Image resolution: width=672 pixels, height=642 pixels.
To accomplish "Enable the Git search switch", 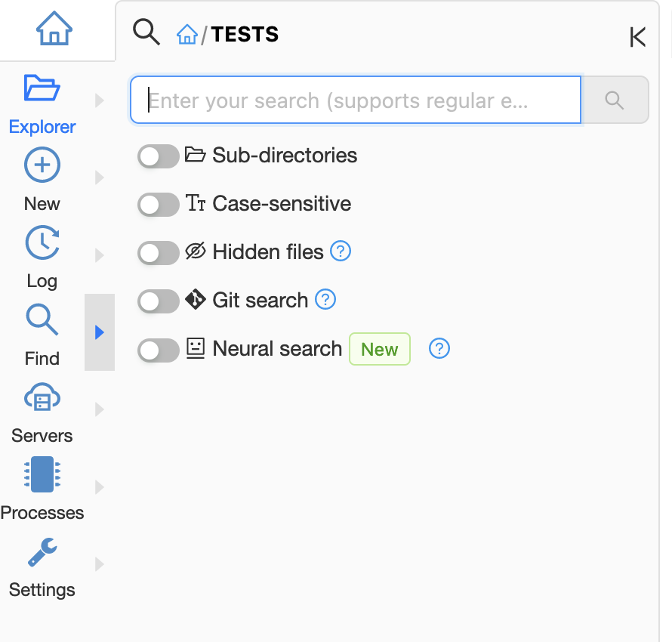I will (158, 301).
